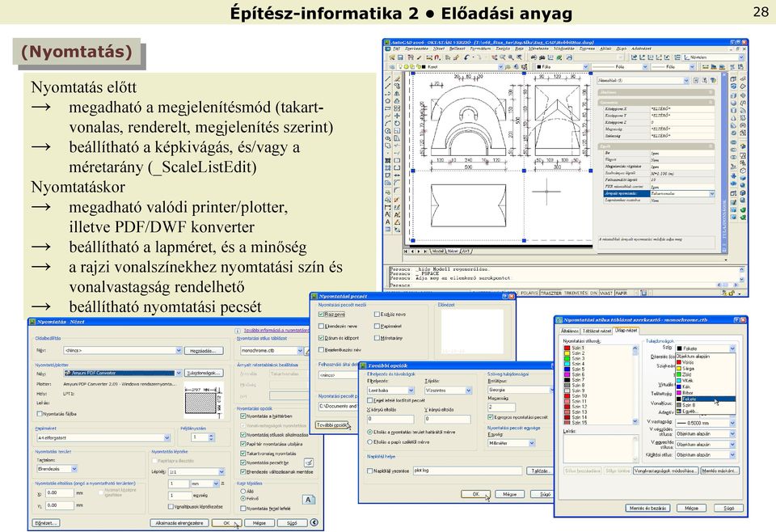Uncheck Rajz neve in stamp dialog
Screen dimensions: 776x532
pyautogui.click(x=321, y=315)
